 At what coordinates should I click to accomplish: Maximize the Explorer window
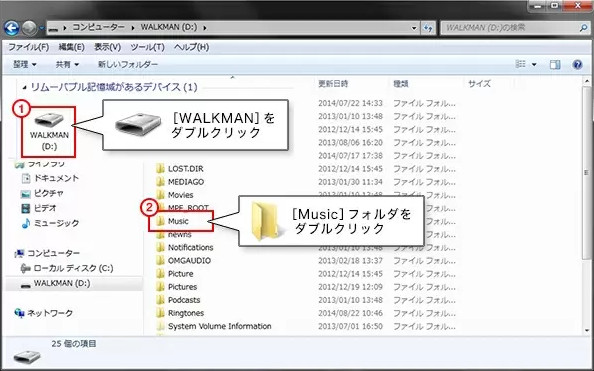(x=555, y=5)
